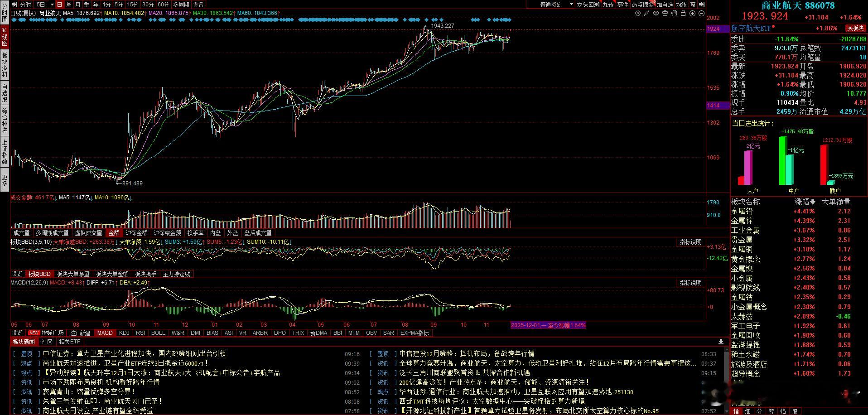Switch bottom-right tab to 筹
The height and width of the screenshot is (415, 868).
772,411
